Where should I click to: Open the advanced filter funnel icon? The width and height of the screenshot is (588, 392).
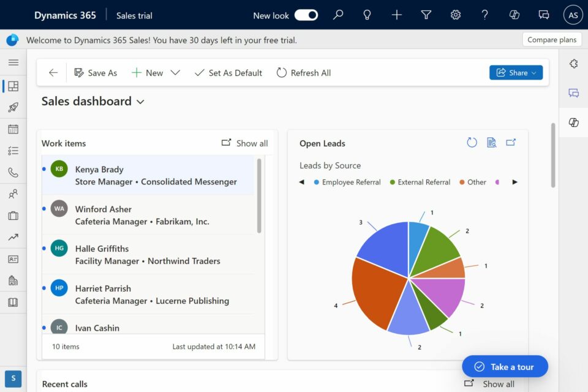coord(426,15)
